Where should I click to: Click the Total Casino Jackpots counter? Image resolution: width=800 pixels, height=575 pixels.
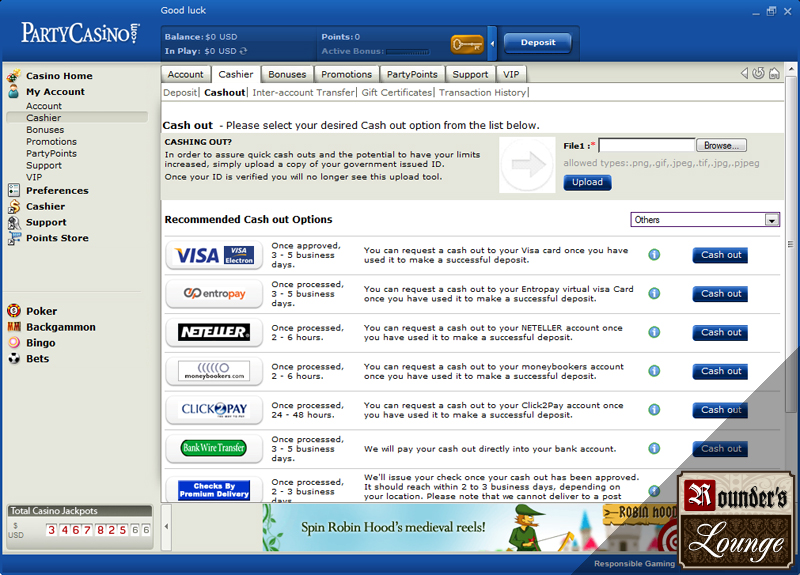tap(80, 527)
